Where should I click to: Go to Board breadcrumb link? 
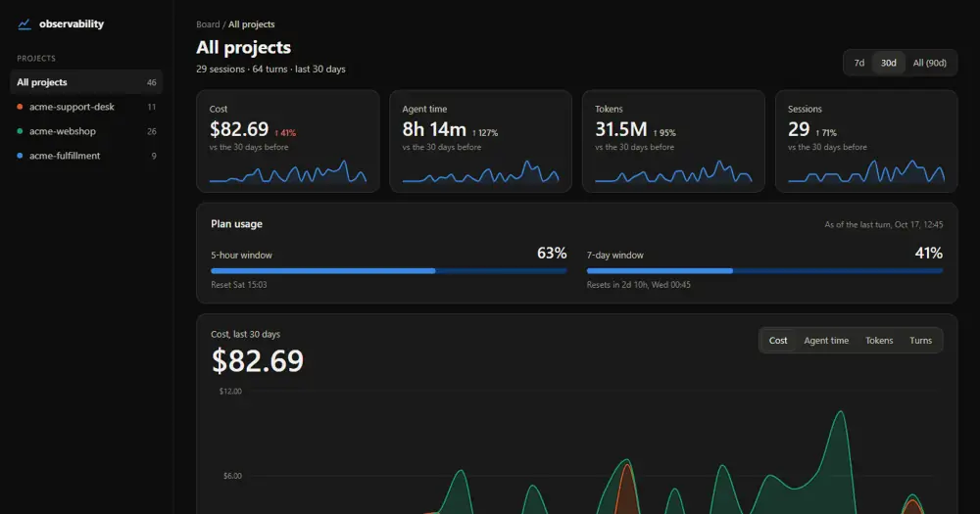click(x=208, y=24)
